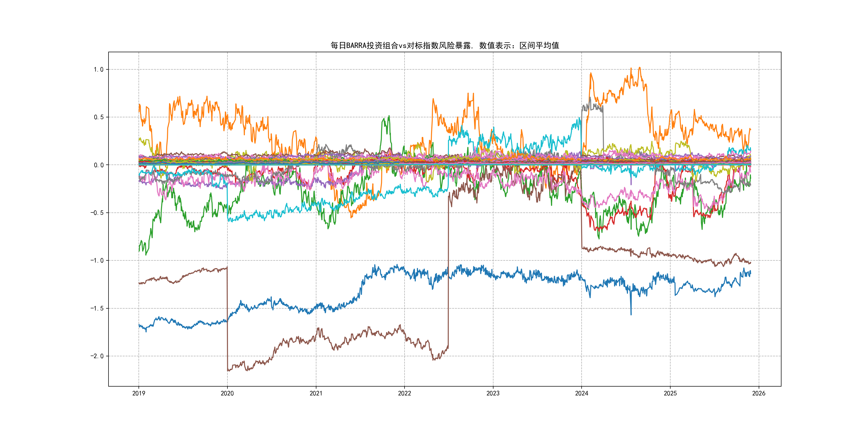Click the green line peak in late 2021
Image resolution: width=868 pixels, height=434 pixels.
[x=389, y=117]
